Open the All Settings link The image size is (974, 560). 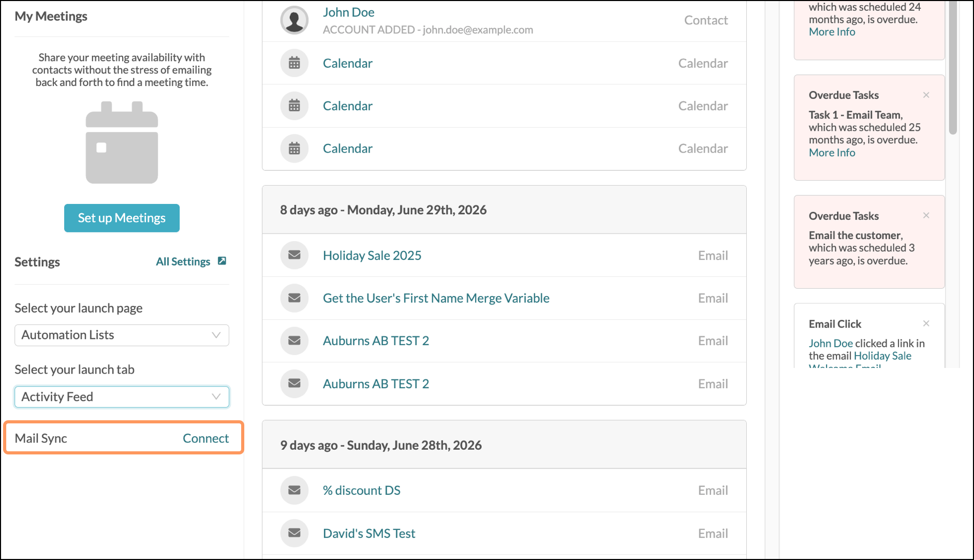click(x=183, y=261)
